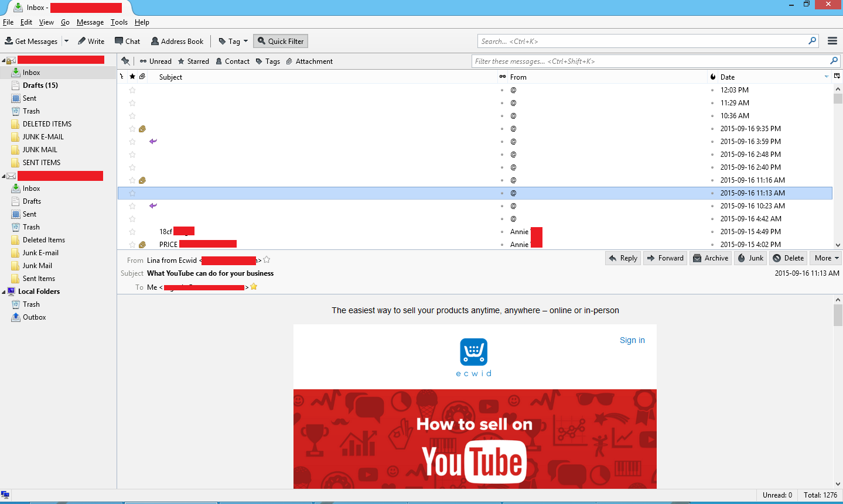Filter the list to Unread messages only

pyautogui.click(x=155, y=61)
